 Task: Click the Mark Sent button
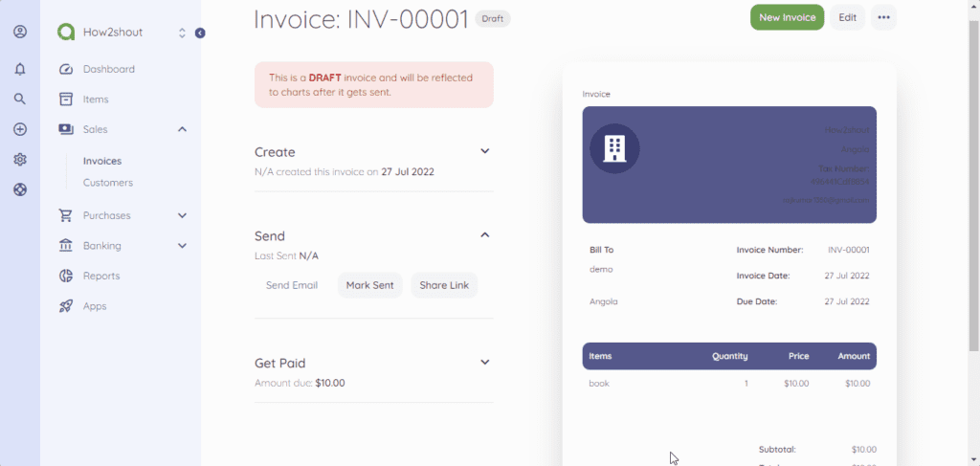(369, 285)
